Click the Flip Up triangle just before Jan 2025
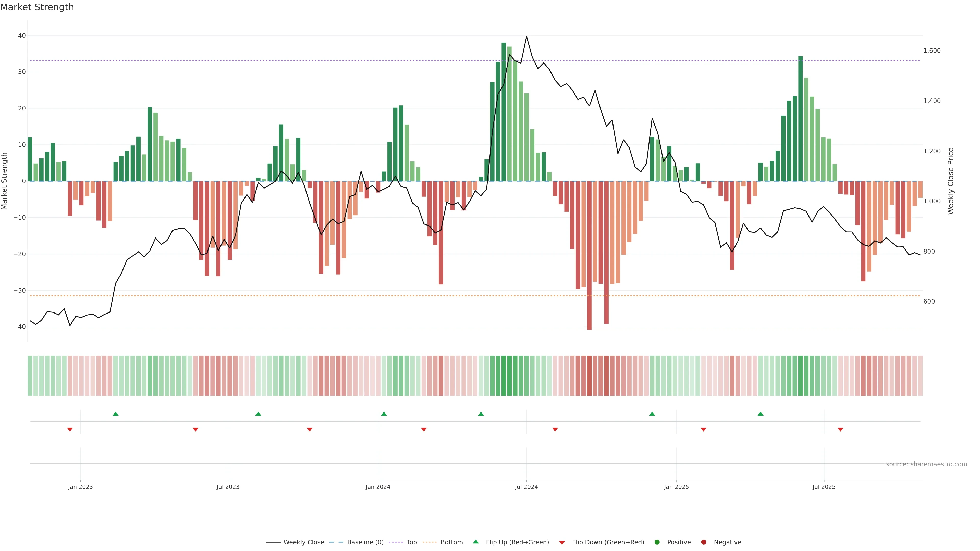Image resolution: width=980 pixels, height=551 pixels. point(652,414)
